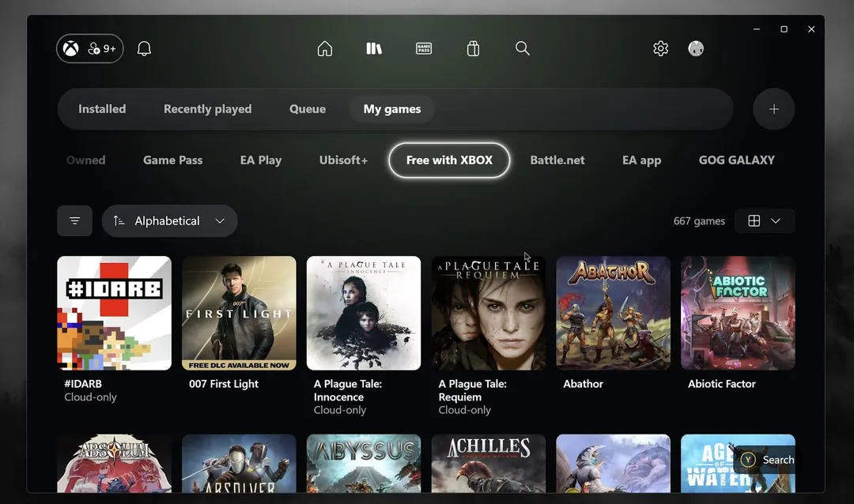854x504 pixels.
Task: Open the Absolver game cover
Action: tap(239, 463)
